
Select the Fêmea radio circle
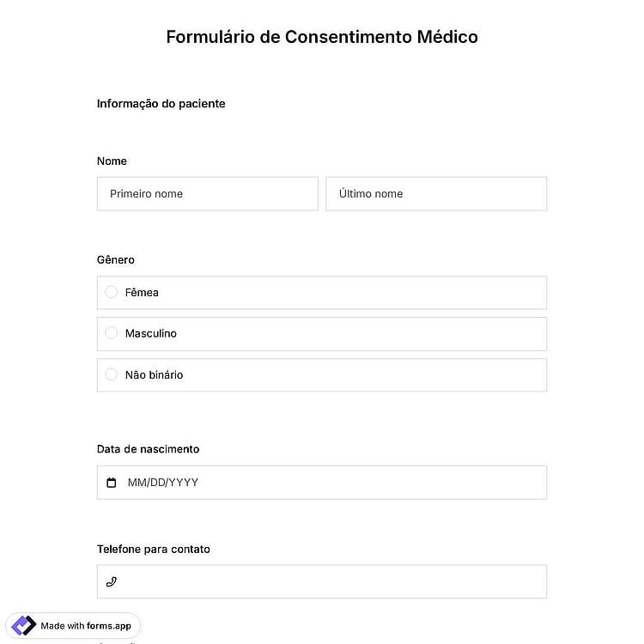(112, 292)
